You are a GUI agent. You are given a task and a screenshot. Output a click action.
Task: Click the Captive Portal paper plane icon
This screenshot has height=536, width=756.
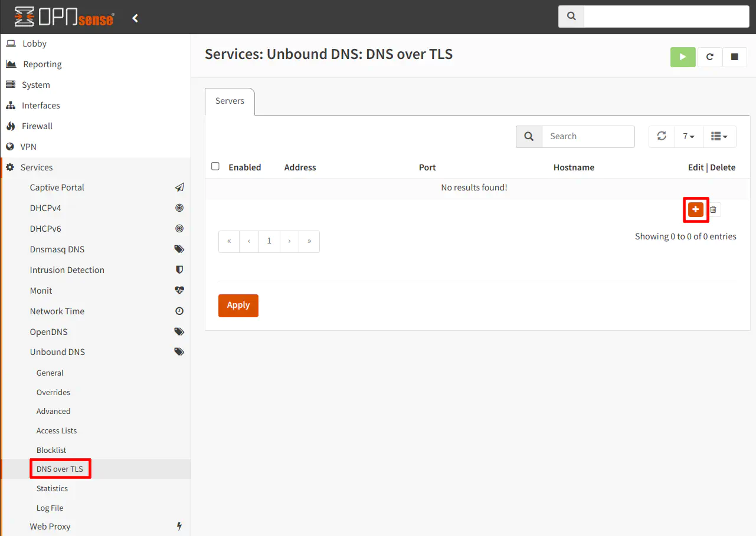click(x=179, y=188)
